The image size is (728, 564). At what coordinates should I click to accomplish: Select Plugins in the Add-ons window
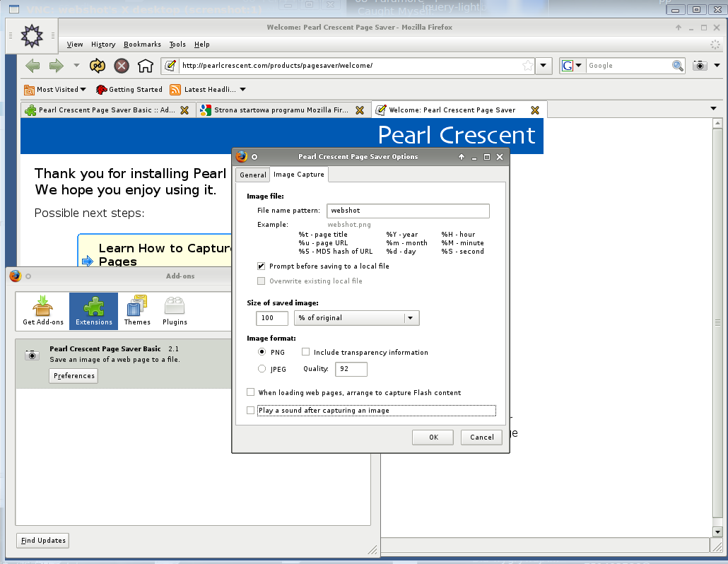click(175, 311)
